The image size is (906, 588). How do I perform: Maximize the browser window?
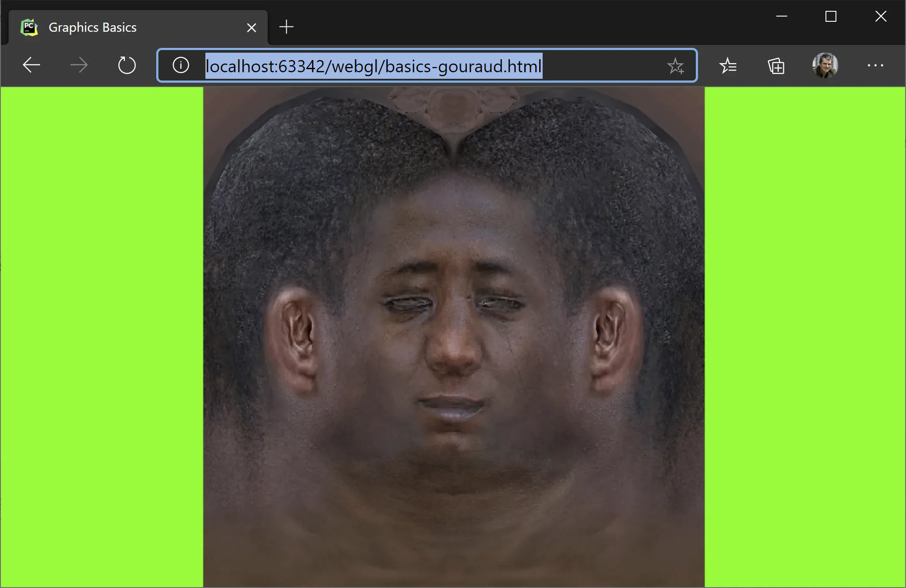(x=831, y=17)
